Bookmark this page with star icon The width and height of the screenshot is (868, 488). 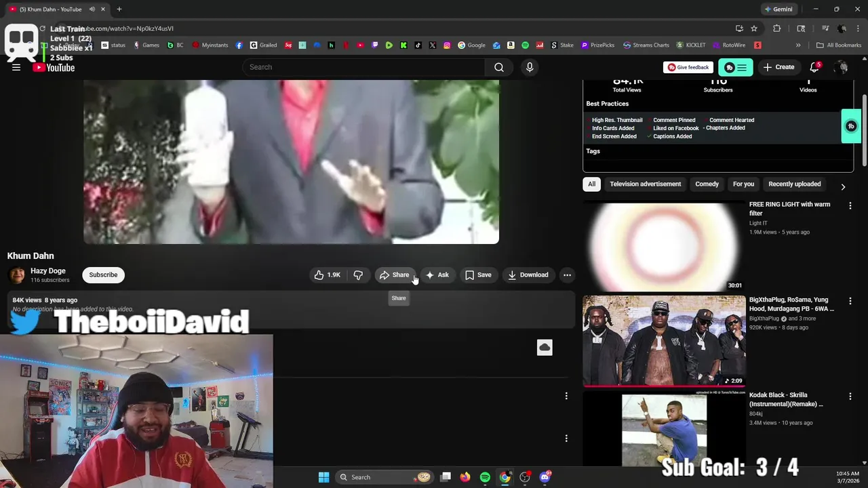coord(754,28)
